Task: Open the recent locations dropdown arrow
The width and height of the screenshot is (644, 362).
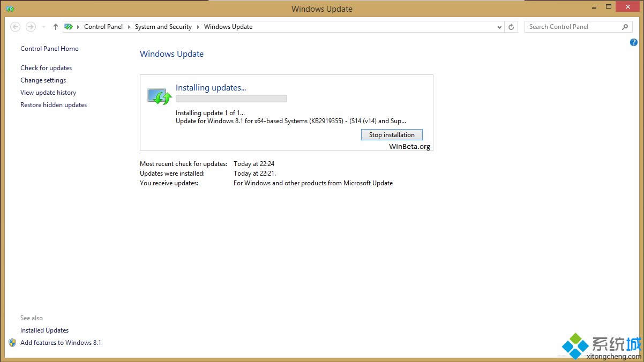Action: coord(44,27)
